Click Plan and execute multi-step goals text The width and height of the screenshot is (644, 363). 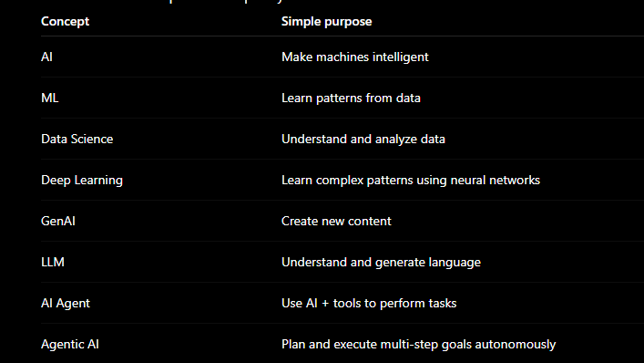(376, 345)
